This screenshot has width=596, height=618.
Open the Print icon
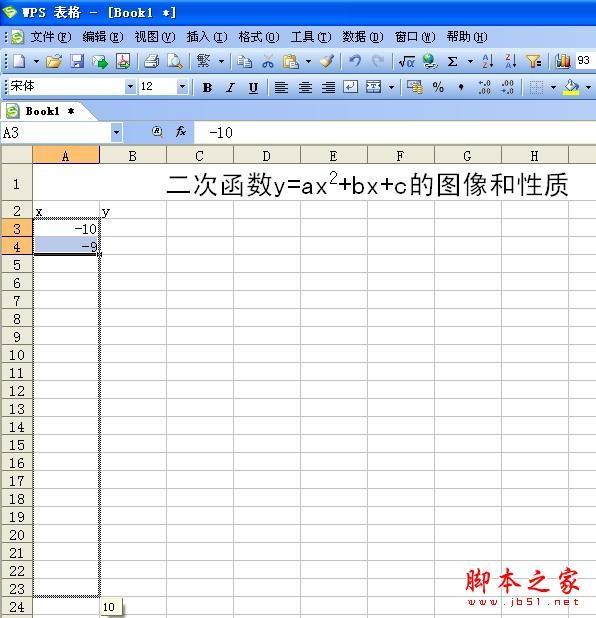click(x=151, y=61)
